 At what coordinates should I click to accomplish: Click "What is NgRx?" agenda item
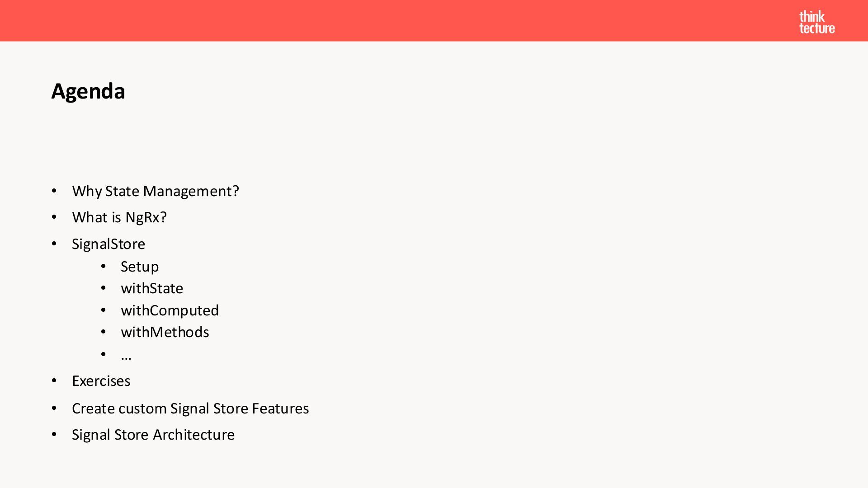[x=119, y=217]
